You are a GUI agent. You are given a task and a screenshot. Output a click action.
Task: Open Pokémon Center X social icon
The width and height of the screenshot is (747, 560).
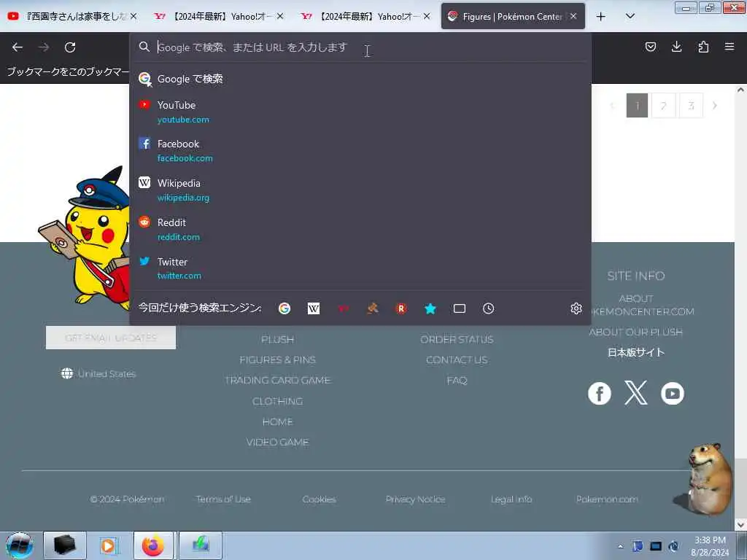(x=636, y=393)
